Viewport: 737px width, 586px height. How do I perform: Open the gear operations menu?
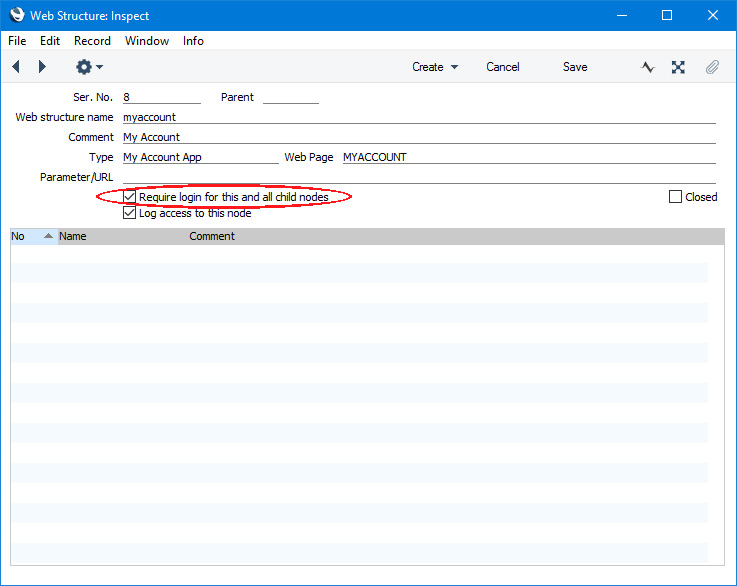click(x=89, y=67)
